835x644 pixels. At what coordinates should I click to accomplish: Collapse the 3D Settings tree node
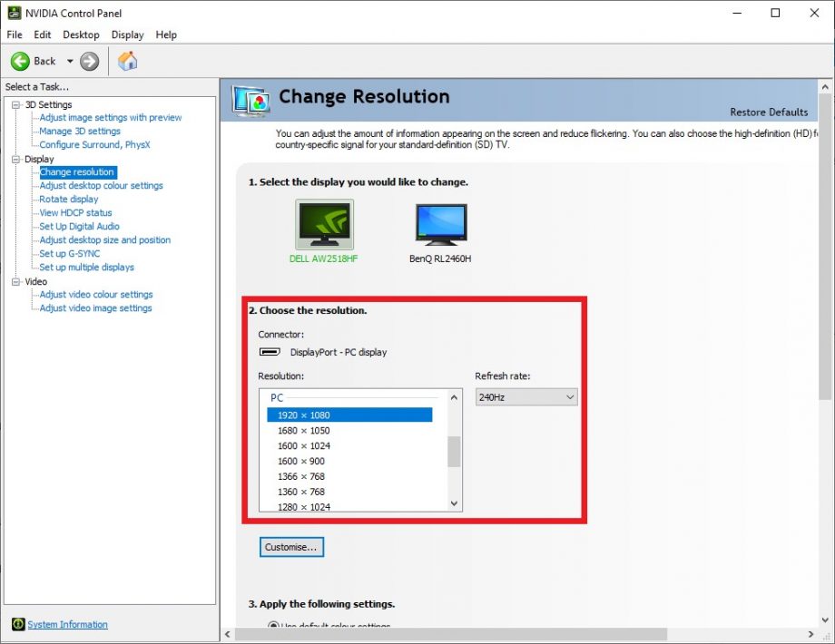tap(16, 105)
